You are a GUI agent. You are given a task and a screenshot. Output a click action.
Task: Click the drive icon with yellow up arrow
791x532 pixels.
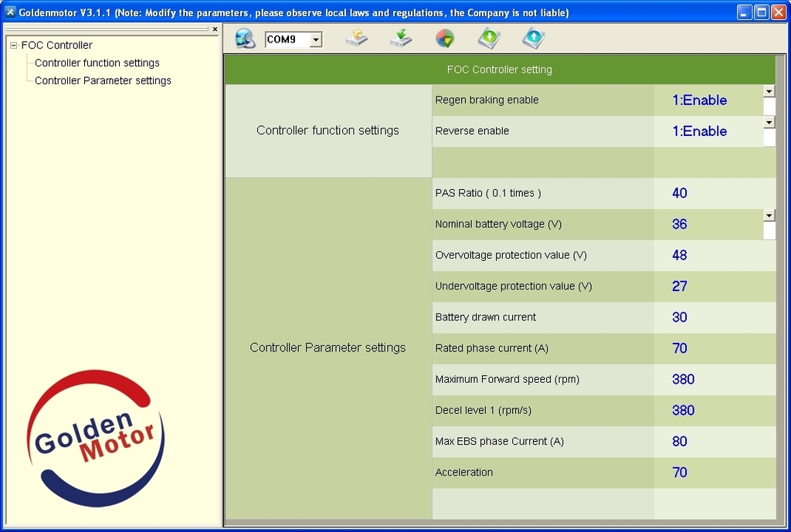pos(356,39)
